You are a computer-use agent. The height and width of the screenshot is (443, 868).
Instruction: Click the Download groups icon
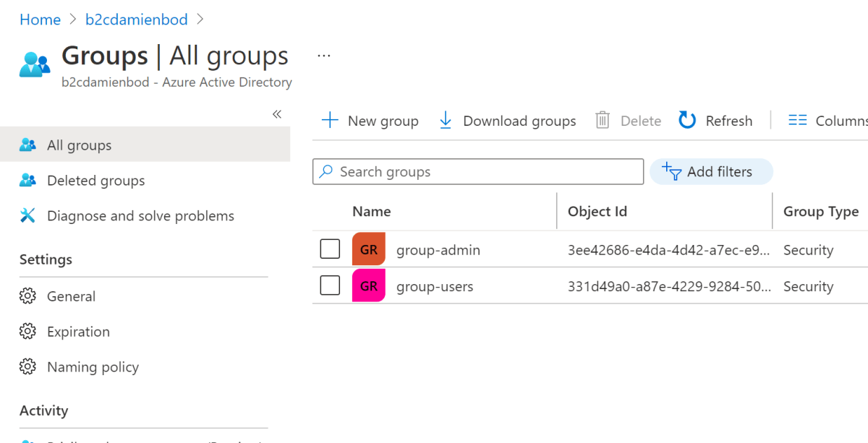tap(446, 120)
